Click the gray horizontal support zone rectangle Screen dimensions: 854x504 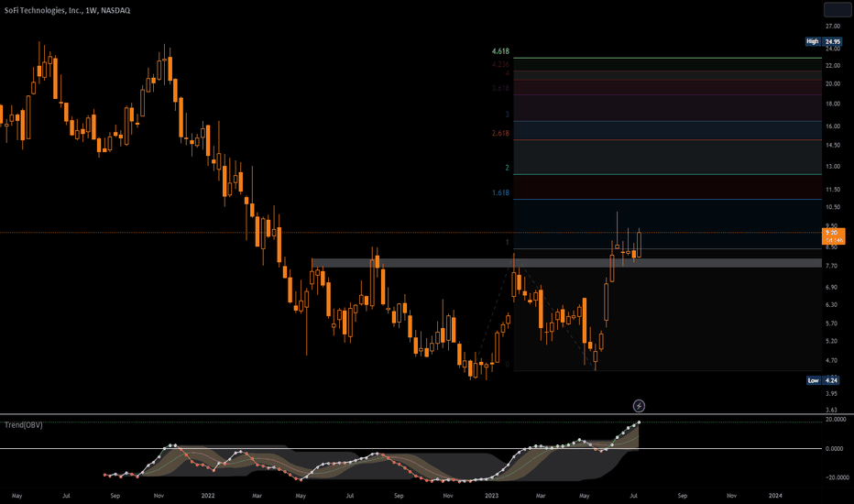click(x=566, y=263)
